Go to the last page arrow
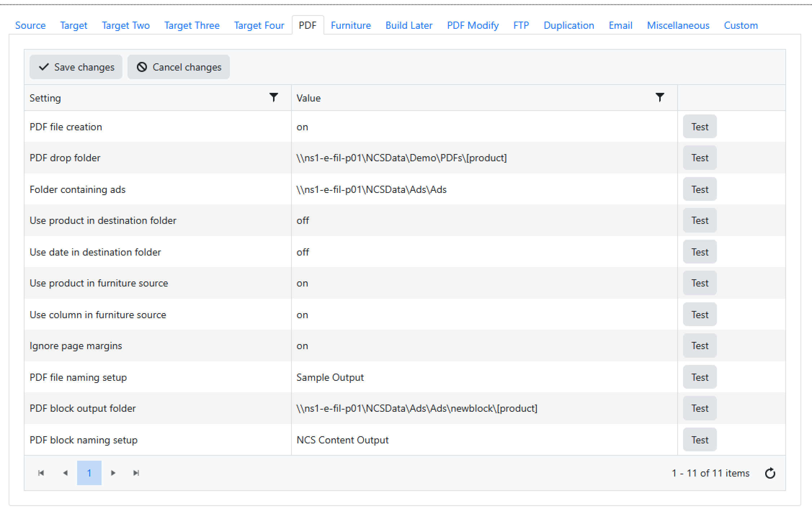812x519 pixels. [136, 473]
